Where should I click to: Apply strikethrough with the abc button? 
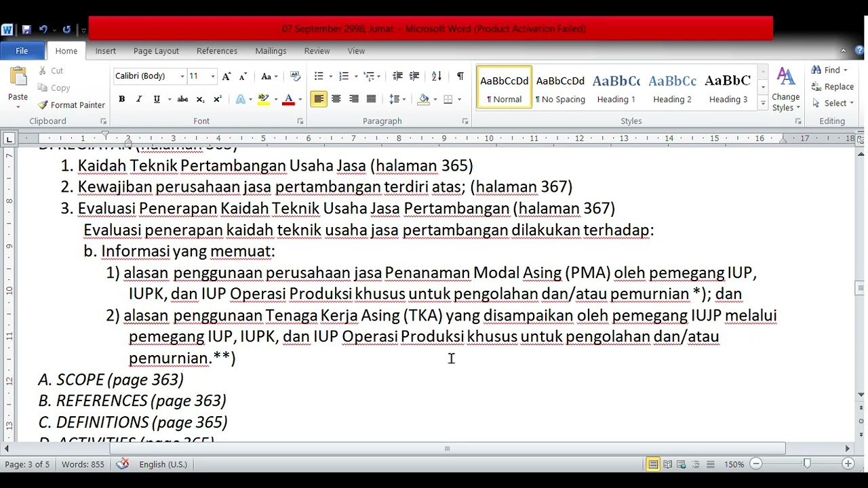182,99
